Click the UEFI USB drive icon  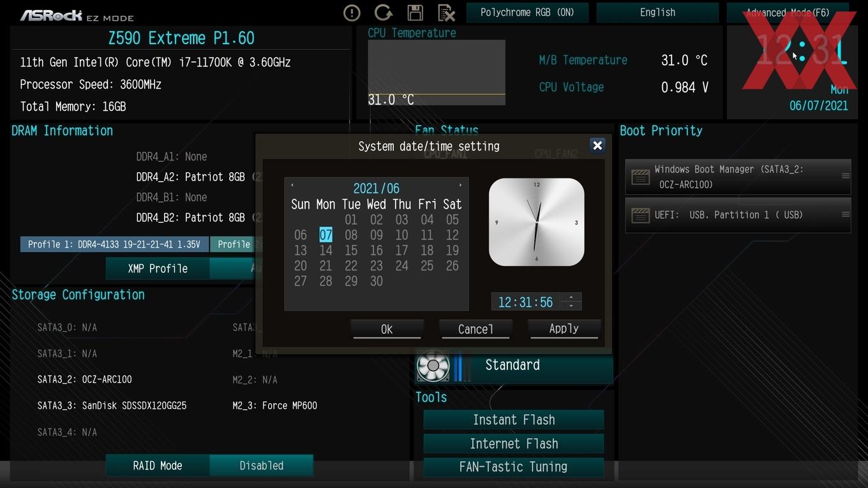(x=640, y=215)
